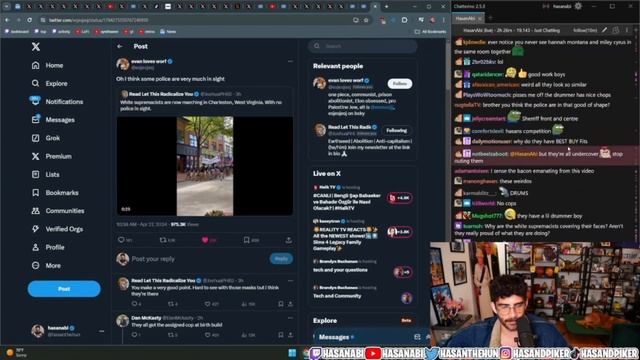The width and height of the screenshot is (640, 360).
Task: Open three-dot menu on Dan McKaety reply
Action: pos(290,318)
